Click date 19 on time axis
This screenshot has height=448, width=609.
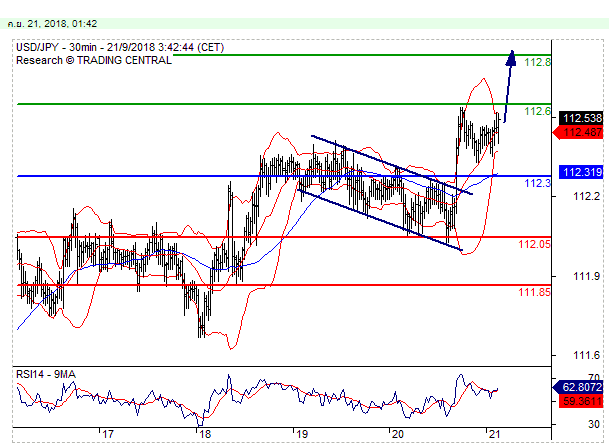pos(302,434)
